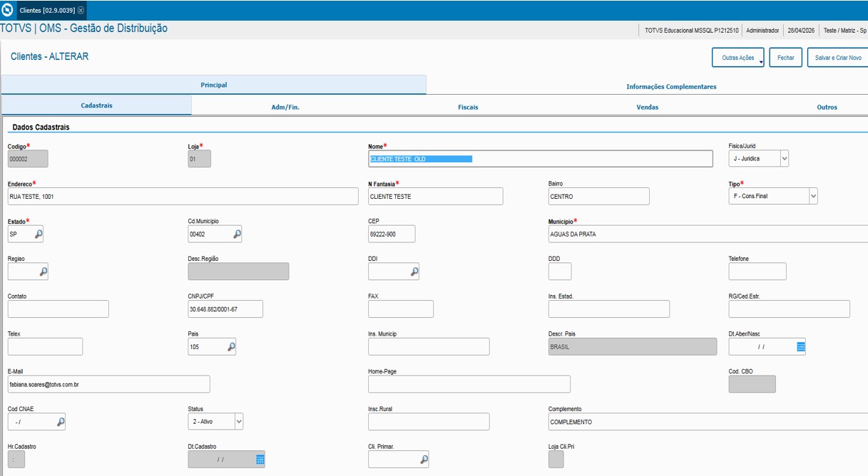Expand the Tipo dropdown

[813, 196]
